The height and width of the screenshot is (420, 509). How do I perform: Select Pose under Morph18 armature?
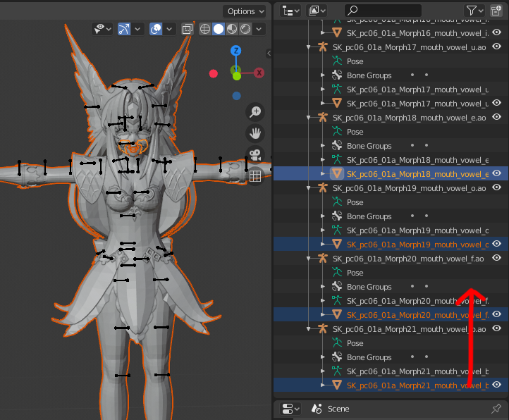355,132
